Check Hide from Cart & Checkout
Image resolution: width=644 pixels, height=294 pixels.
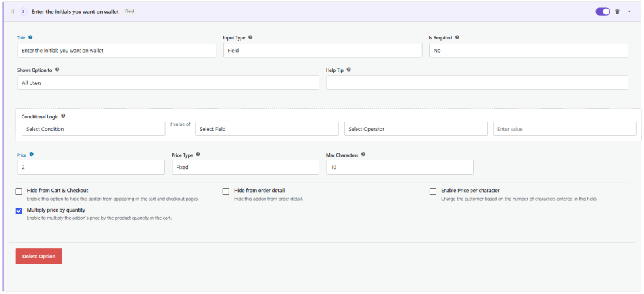(x=19, y=191)
